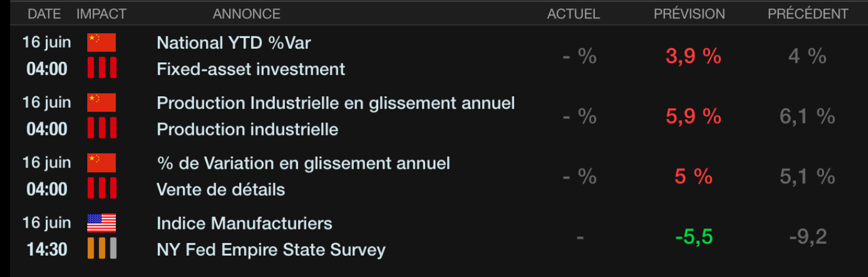Sort by the IMPACT column header
Viewport: 868px width, 277px height.
(x=102, y=14)
